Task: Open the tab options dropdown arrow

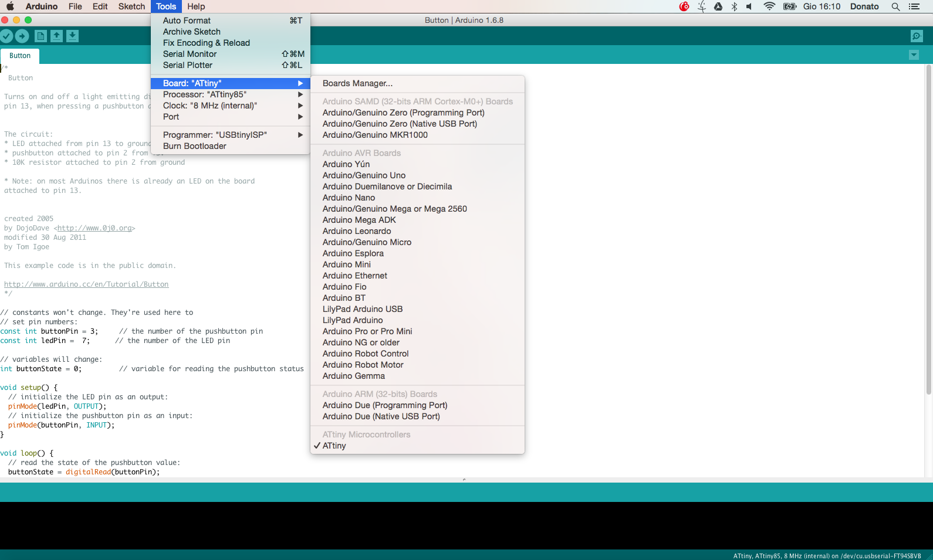Action: tap(914, 55)
